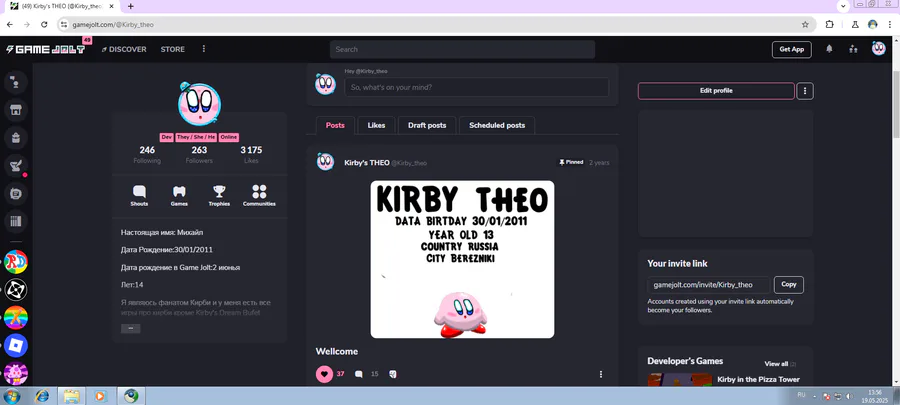
Task: Open the rainbow X community in sidebar
Action: (16, 318)
